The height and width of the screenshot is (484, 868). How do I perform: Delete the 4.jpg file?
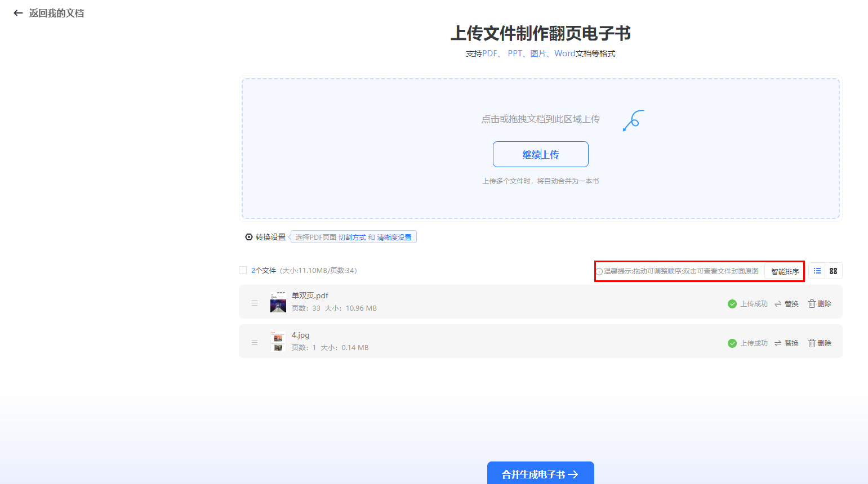point(820,343)
